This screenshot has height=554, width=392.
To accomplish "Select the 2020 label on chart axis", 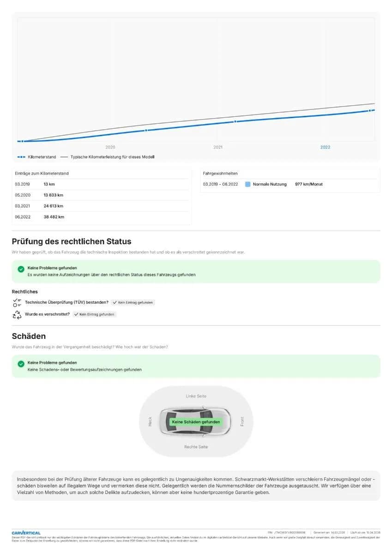I will 110,147.
